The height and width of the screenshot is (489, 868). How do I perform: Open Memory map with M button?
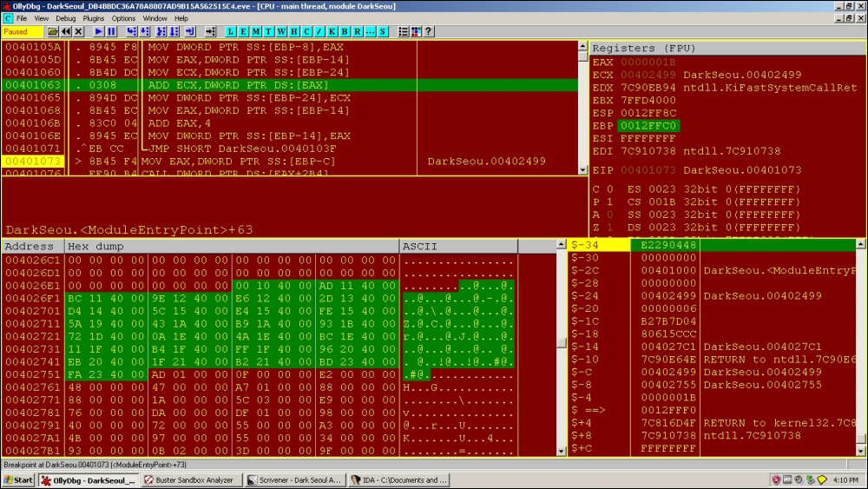pyautogui.click(x=256, y=31)
